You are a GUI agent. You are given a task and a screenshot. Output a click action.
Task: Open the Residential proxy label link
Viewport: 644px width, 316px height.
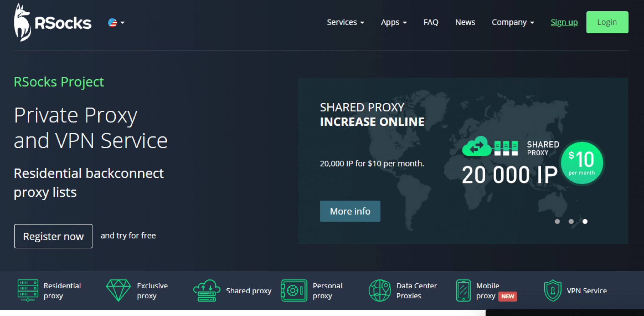62,291
